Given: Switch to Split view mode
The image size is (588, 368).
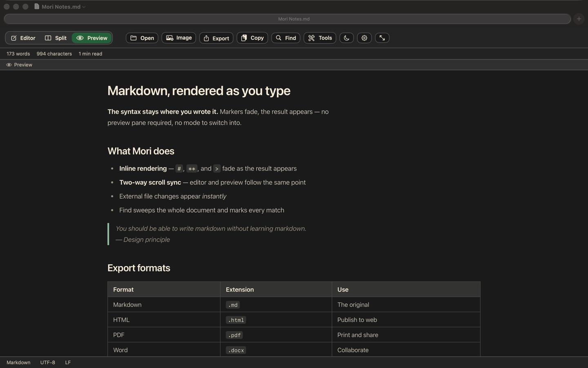Looking at the screenshot, I should click(56, 38).
